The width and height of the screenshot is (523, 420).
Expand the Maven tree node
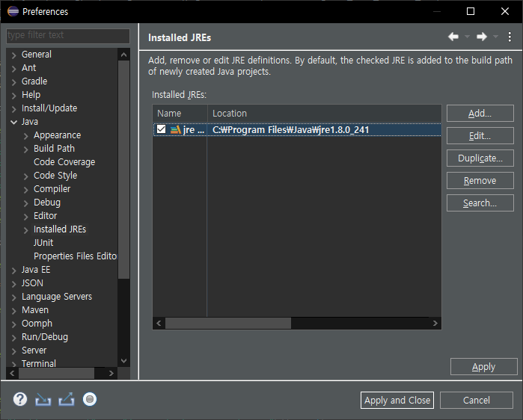point(13,311)
